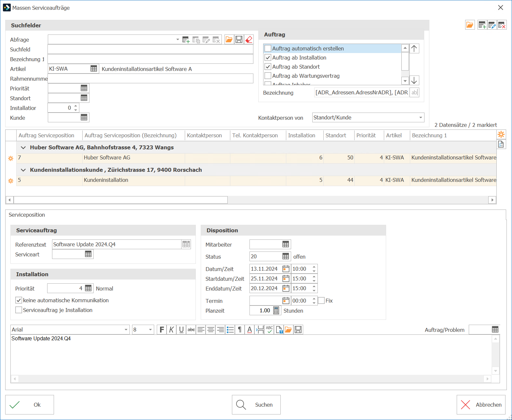Change the font color with the A icon
The height and width of the screenshot is (420, 512).
tap(249, 330)
